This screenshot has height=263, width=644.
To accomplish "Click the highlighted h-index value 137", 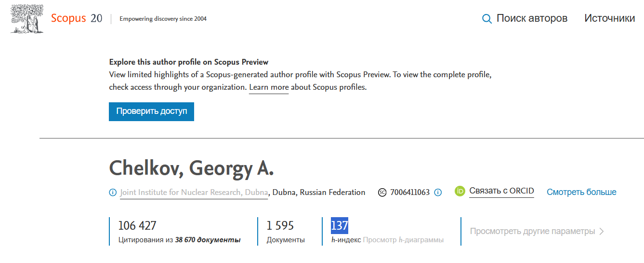I will tap(339, 225).
